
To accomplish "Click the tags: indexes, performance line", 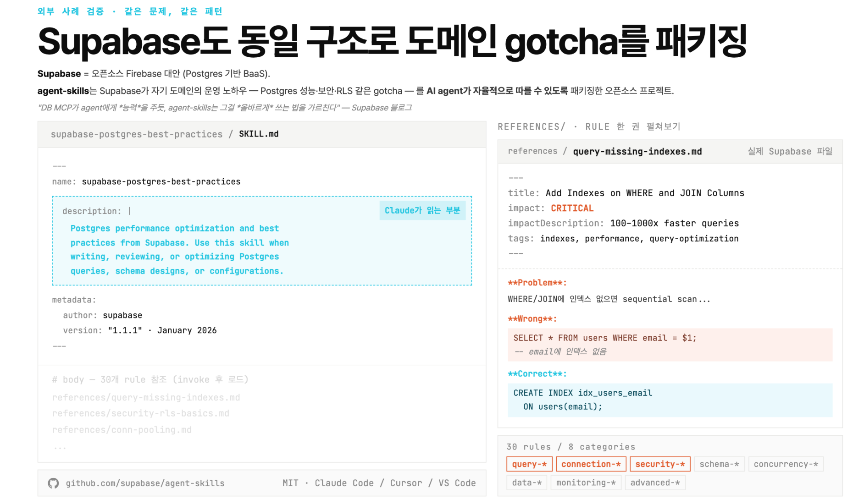I will click(623, 238).
